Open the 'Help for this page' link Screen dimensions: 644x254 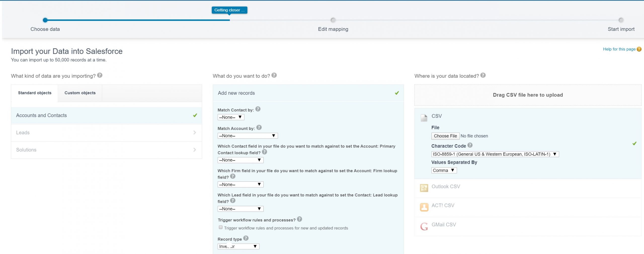(619, 49)
